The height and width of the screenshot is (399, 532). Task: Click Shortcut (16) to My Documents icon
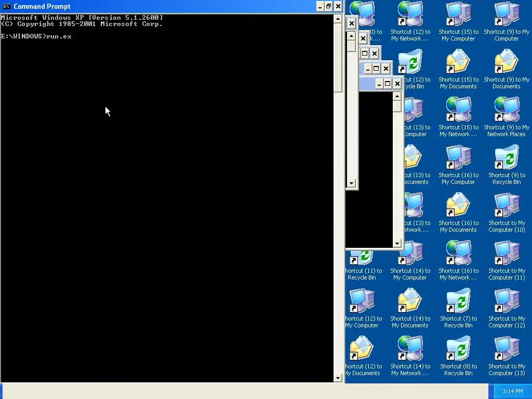tap(458, 212)
